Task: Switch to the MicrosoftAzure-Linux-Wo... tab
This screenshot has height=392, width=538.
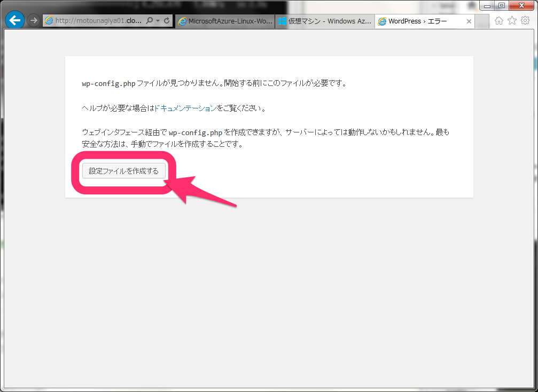Action: click(225, 21)
